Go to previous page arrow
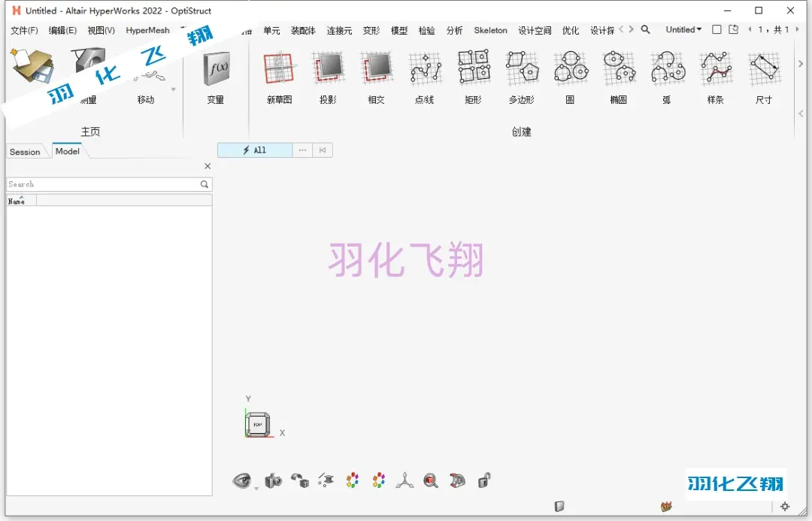Screen dimensions: 812x521 coord(750,29)
